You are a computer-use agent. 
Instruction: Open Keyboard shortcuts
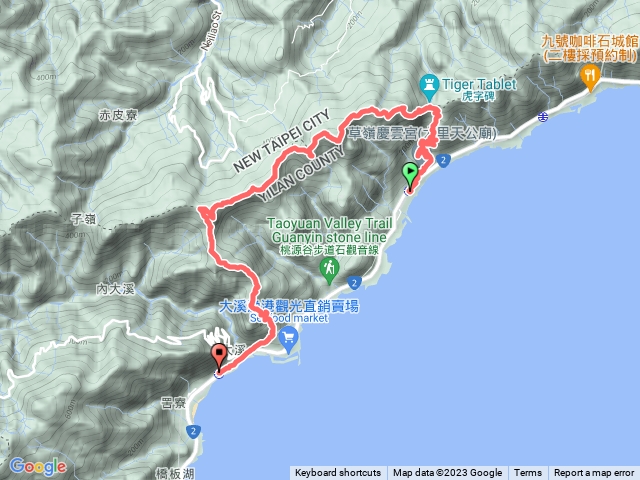coord(338,473)
